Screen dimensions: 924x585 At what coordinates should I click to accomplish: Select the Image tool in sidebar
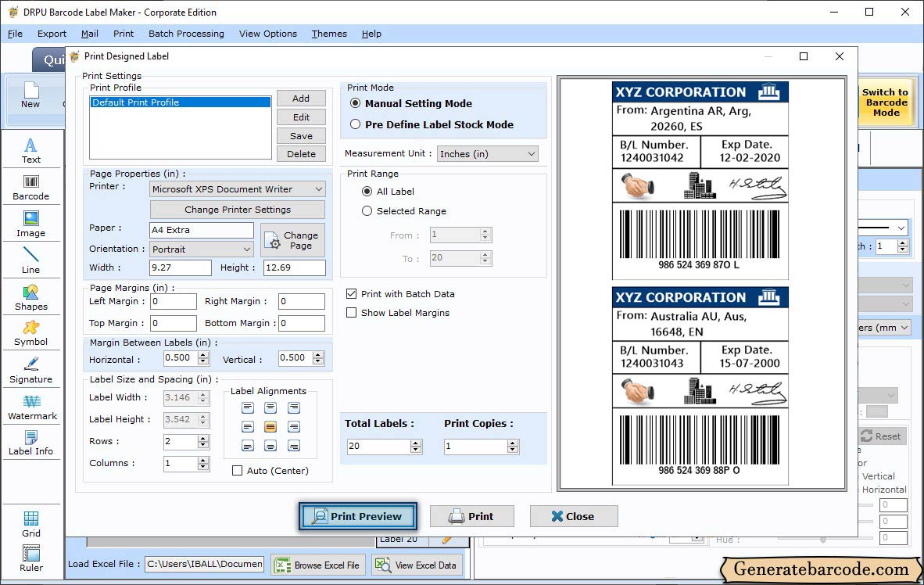[x=30, y=224]
